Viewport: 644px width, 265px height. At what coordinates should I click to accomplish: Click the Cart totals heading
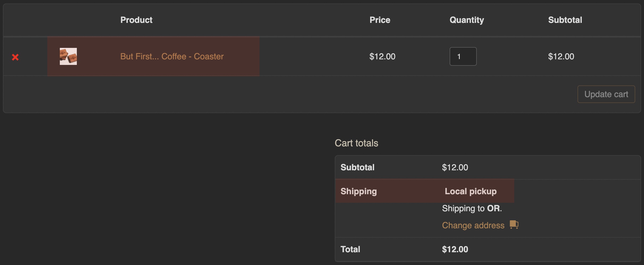[356, 143]
